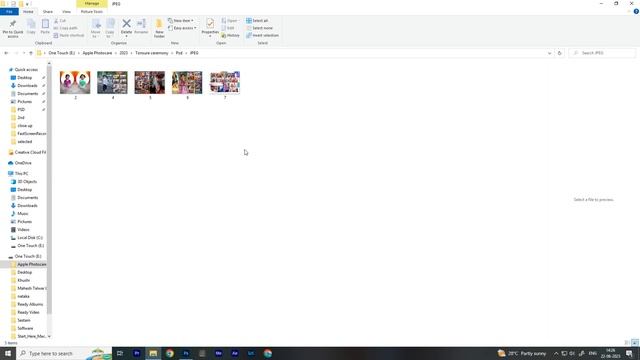640x360 pixels.
Task: Click the red Delete X icon
Action: coord(127,24)
